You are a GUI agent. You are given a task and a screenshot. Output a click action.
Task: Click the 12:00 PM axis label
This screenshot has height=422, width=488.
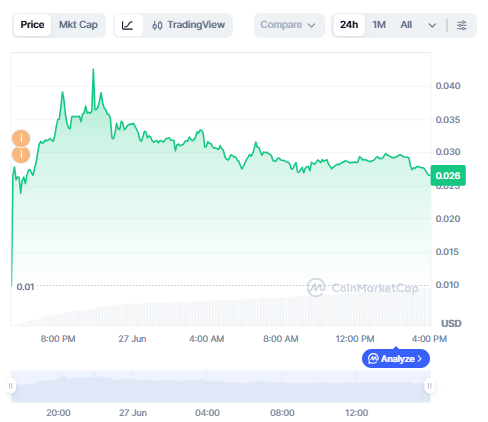[355, 339]
